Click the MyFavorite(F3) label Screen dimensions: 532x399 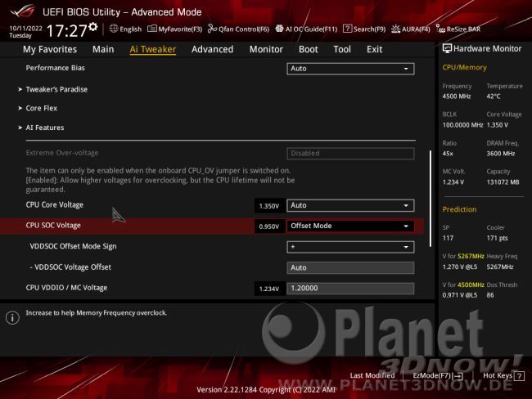(x=180, y=29)
